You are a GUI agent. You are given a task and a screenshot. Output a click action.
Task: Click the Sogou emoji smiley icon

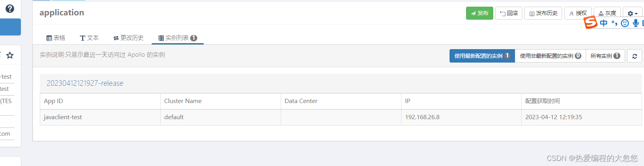625,23
